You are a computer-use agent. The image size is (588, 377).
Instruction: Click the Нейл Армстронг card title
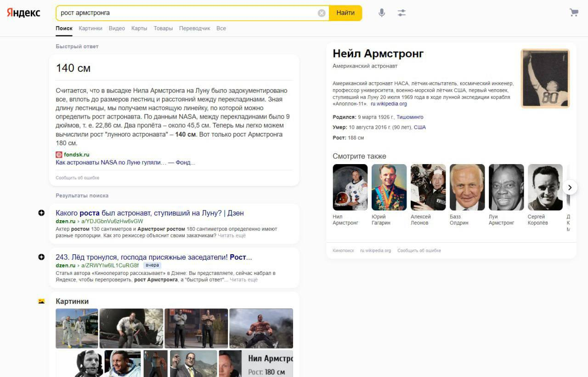point(378,54)
